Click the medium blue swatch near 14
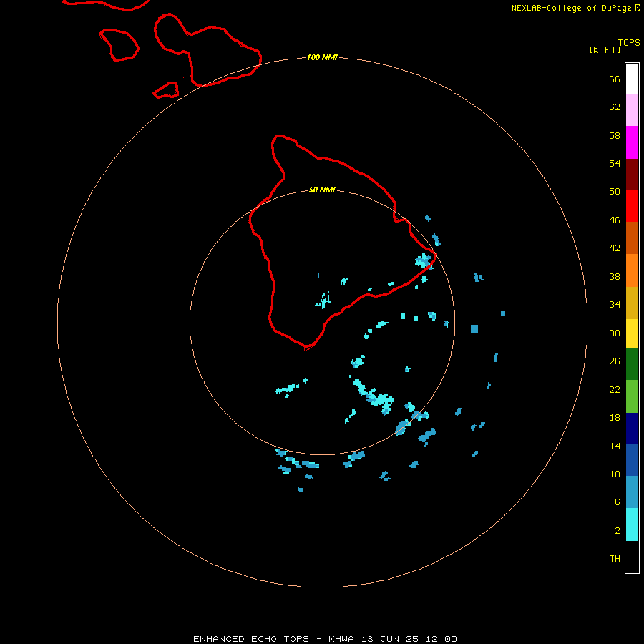The height and width of the screenshot is (644, 644). point(632,460)
